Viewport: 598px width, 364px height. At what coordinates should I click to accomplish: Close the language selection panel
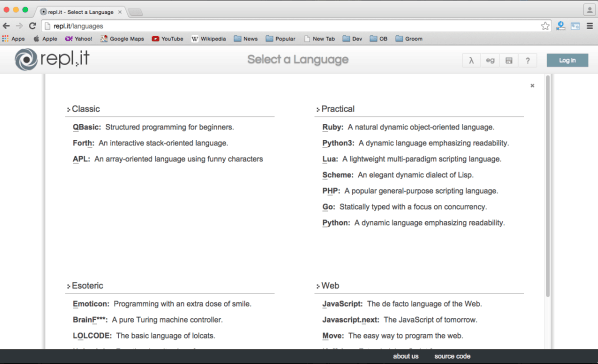tap(532, 85)
